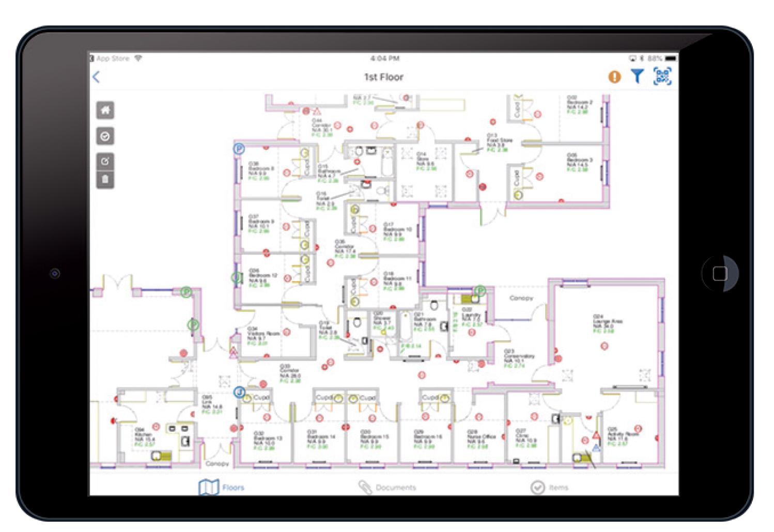Screen dimensions: 774x532
Task: Launch the QR code scanner
Action: pos(662,76)
